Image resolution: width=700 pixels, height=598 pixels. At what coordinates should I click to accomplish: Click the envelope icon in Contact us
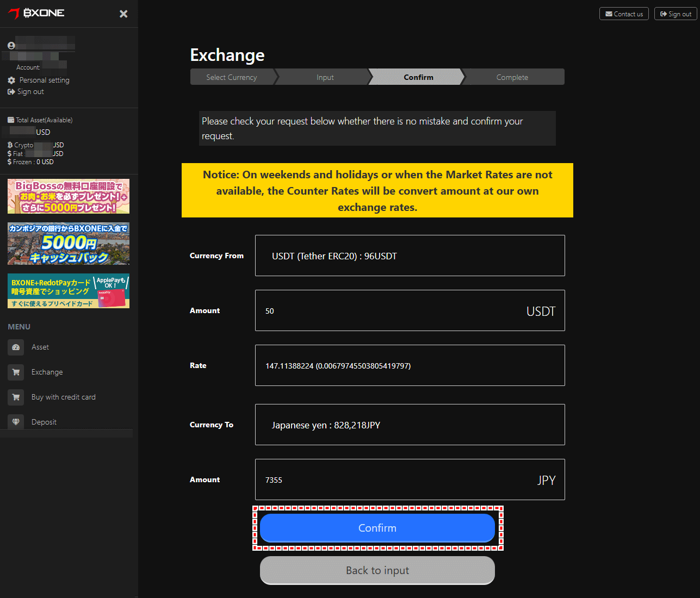coord(609,14)
